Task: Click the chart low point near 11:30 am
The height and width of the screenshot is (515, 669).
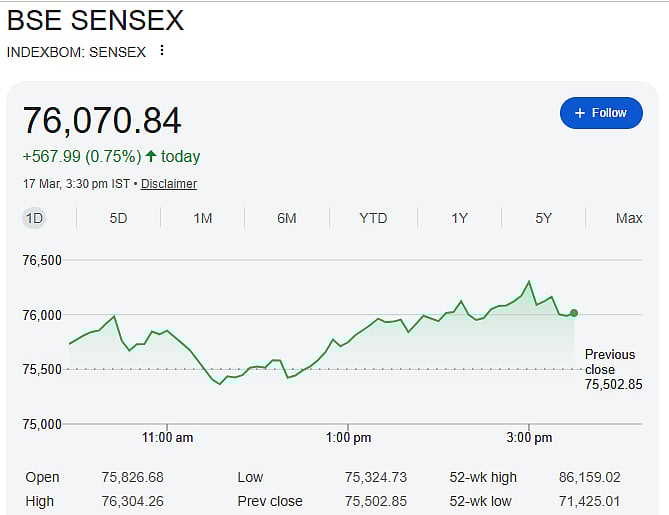Action: point(220,384)
